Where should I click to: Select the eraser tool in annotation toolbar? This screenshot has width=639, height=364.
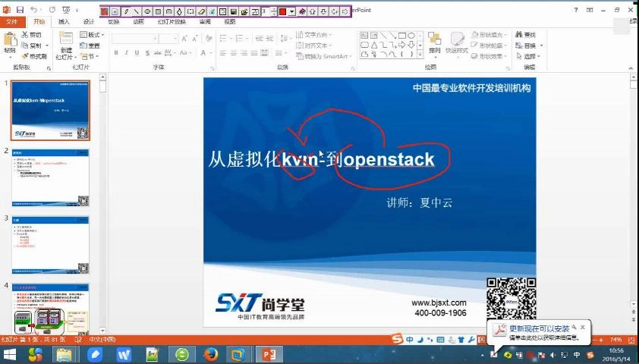(201, 12)
